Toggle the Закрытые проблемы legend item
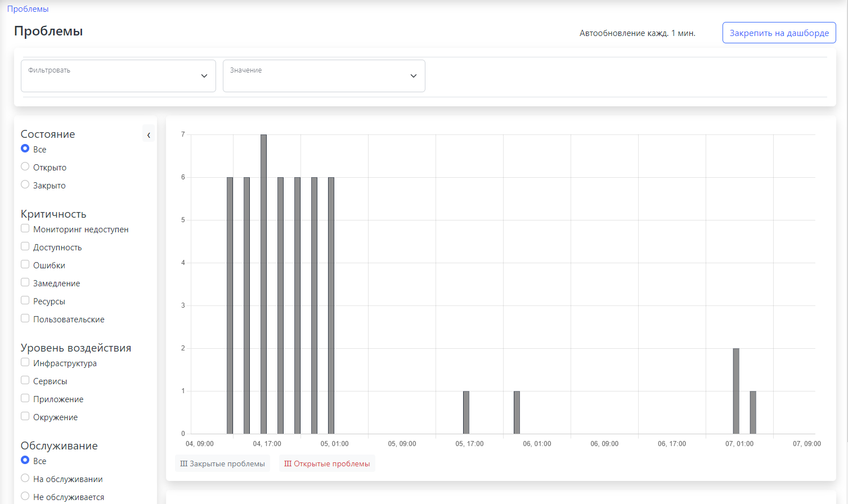Viewport: 848px width, 504px height. pos(222,463)
